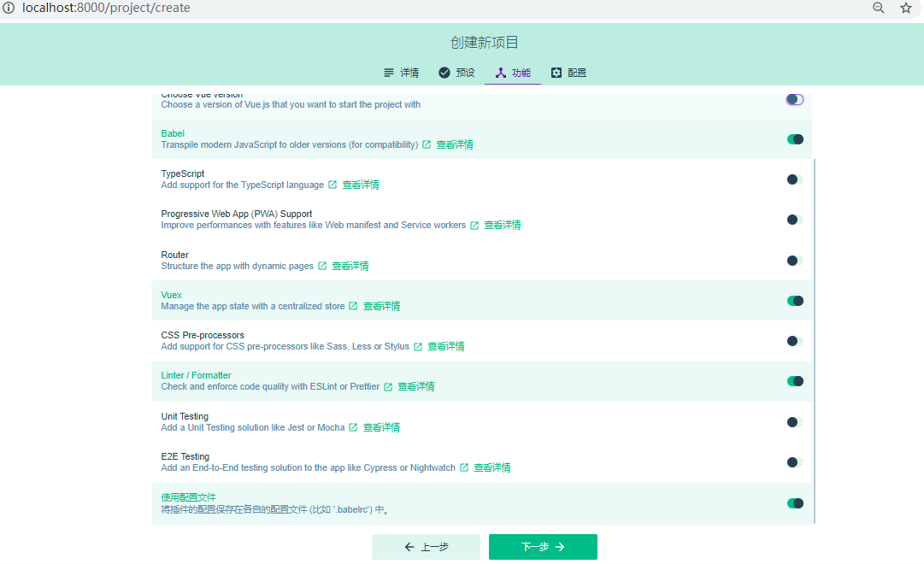The image size is (924, 564).
Task: Click the localhost:8000/project/create address field
Action: tap(106, 8)
